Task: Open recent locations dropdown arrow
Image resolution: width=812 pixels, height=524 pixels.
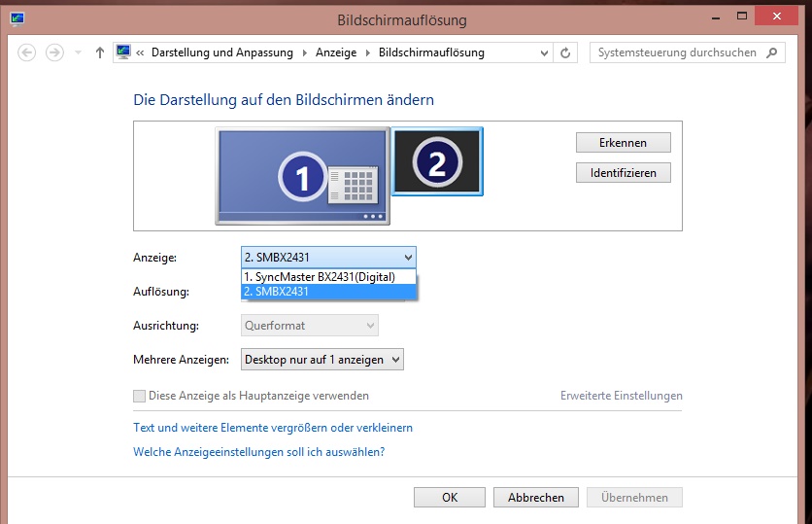Action: pyautogui.click(x=79, y=52)
